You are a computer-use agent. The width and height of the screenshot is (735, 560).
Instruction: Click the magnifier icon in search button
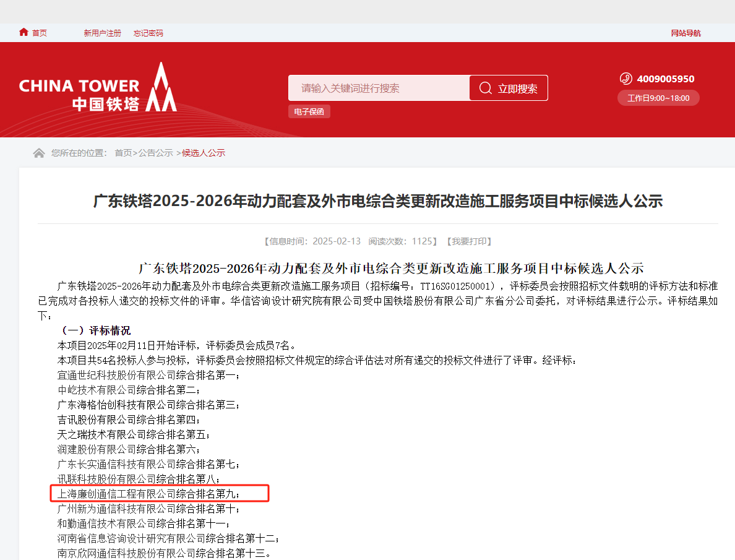(x=486, y=88)
